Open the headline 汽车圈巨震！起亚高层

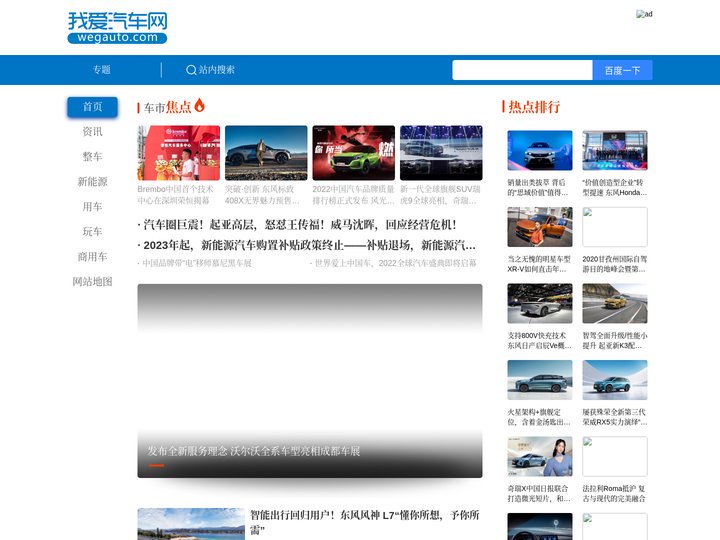(297, 225)
